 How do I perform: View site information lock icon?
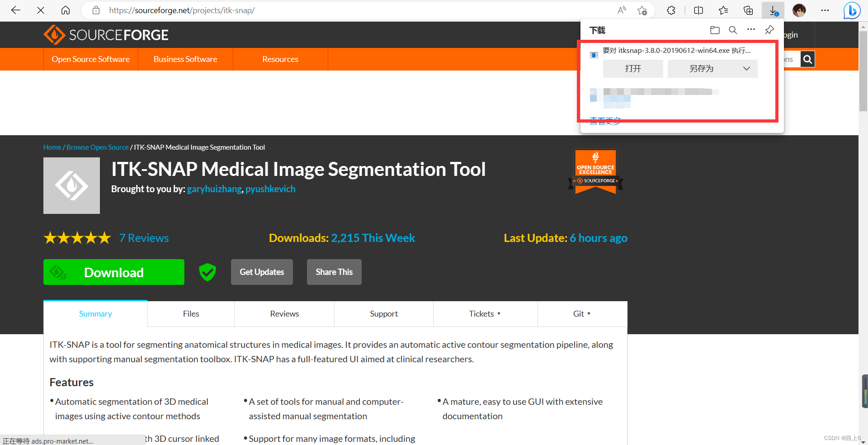[96, 10]
